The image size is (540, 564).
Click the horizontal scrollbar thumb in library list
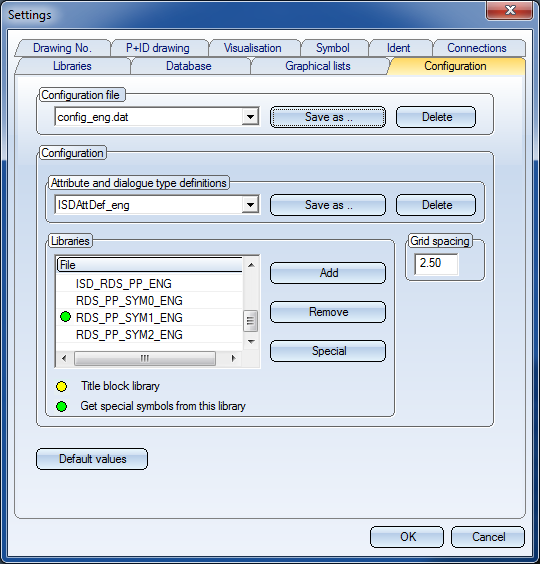point(145,358)
